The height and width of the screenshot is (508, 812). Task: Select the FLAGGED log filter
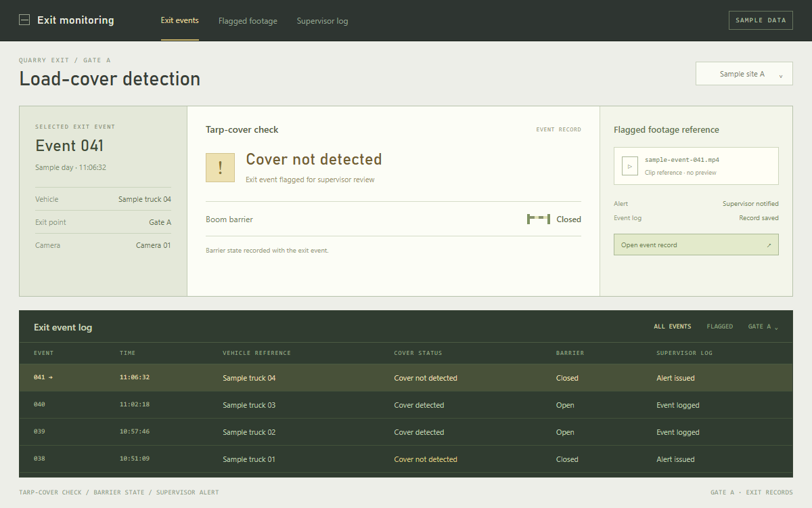[720, 326]
